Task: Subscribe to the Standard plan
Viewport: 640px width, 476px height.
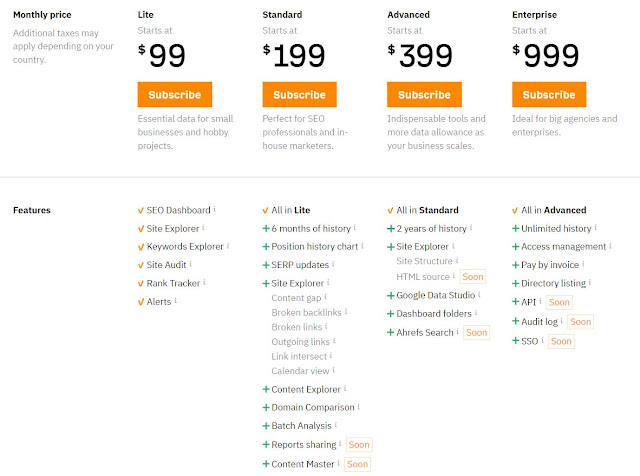Action: click(x=300, y=94)
